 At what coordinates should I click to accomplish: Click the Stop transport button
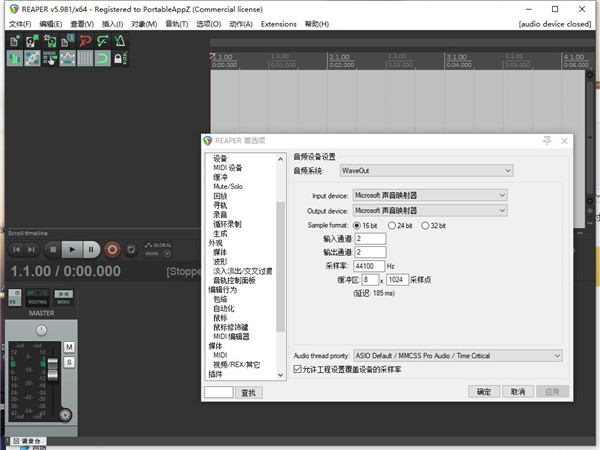[x=53, y=250]
